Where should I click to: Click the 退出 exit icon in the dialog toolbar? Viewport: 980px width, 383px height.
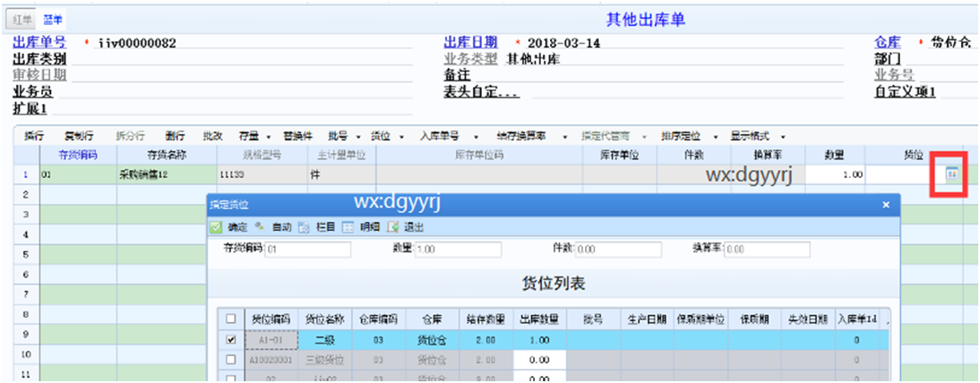pos(393,227)
